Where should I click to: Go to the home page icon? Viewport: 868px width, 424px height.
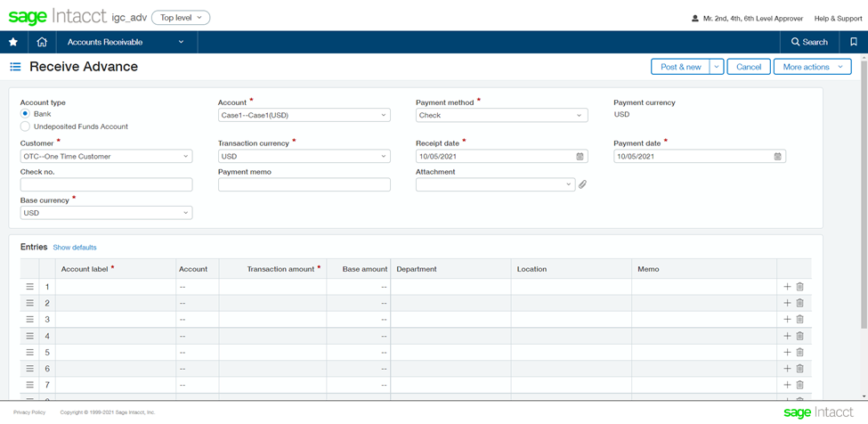click(x=42, y=42)
